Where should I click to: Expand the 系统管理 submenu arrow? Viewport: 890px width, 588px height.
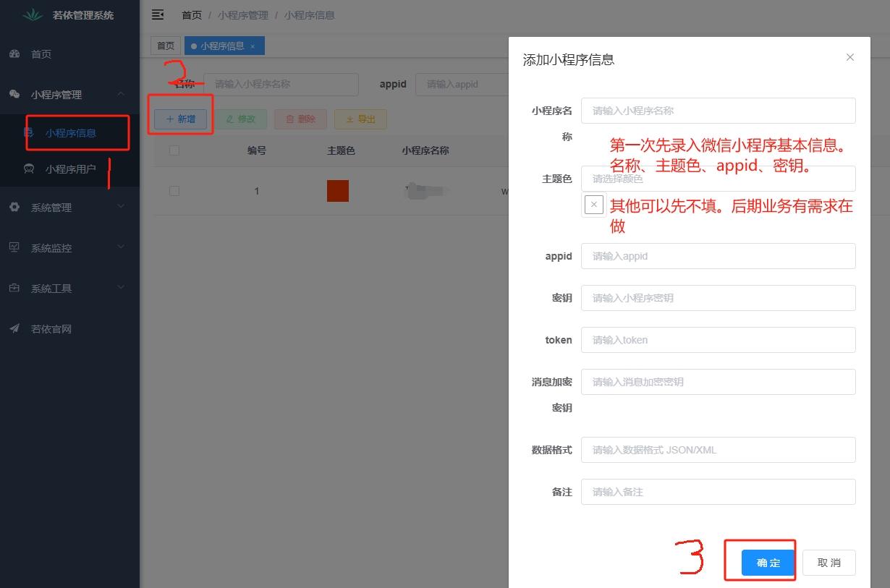[x=121, y=207]
